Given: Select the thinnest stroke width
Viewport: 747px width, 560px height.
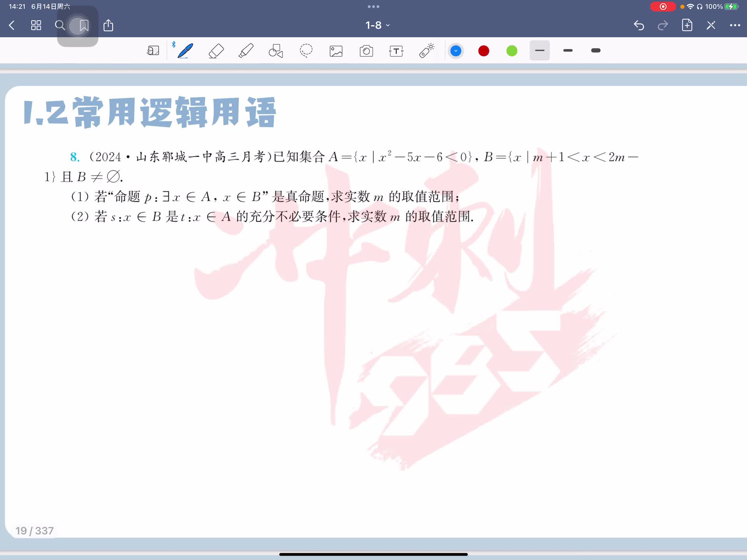Looking at the screenshot, I should pyautogui.click(x=540, y=51).
